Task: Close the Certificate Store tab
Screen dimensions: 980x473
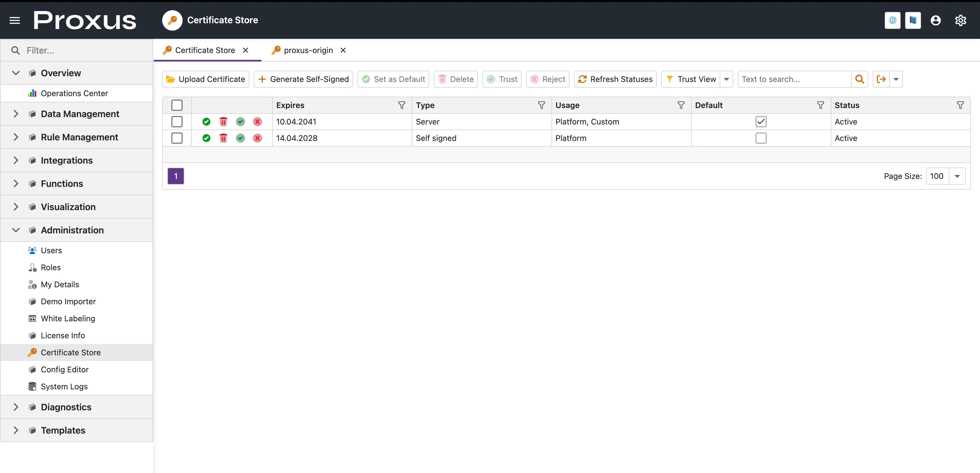Action: 246,50
